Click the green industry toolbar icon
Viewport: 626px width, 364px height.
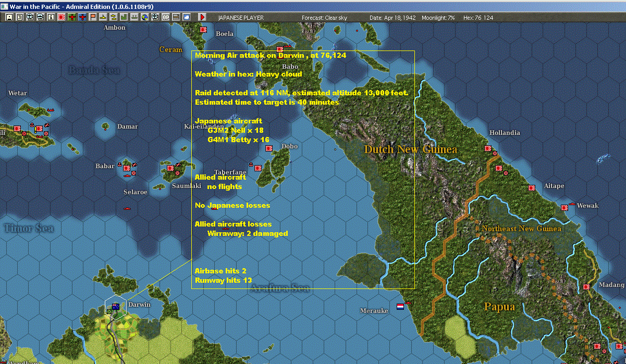(124, 17)
